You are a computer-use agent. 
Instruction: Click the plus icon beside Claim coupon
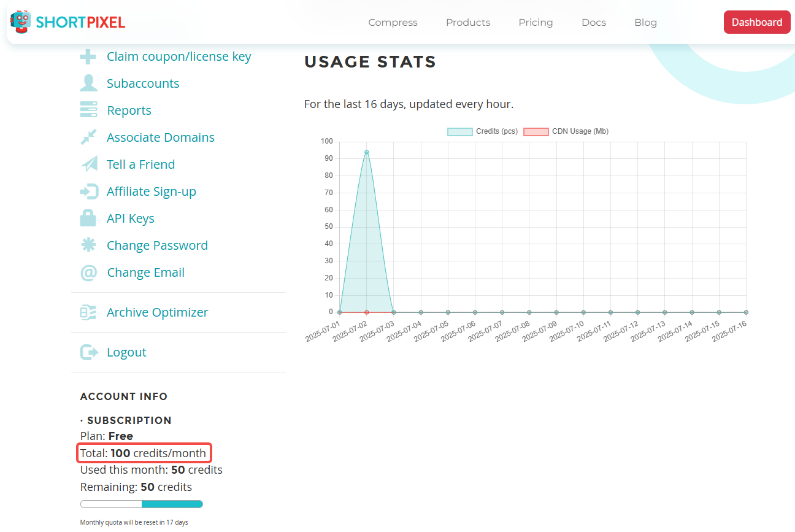(88, 56)
